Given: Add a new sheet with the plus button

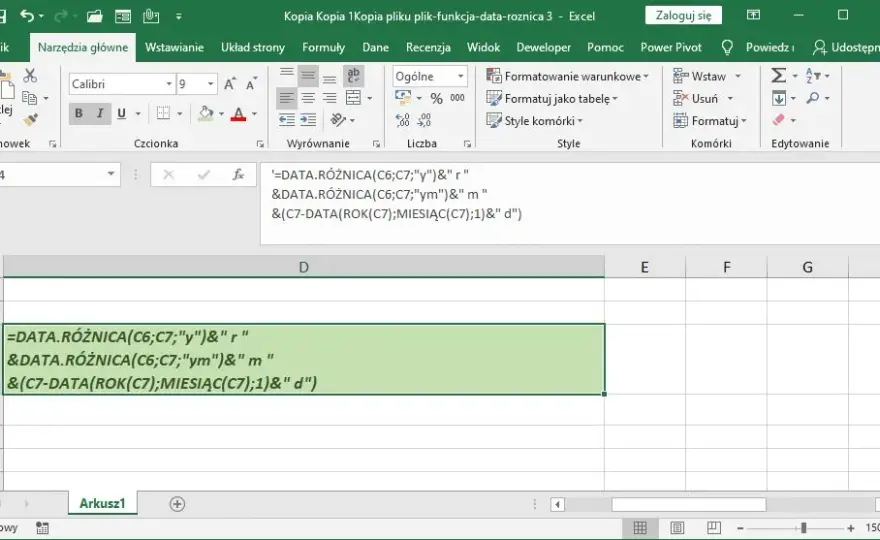Looking at the screenshot, I should (177, 504).
